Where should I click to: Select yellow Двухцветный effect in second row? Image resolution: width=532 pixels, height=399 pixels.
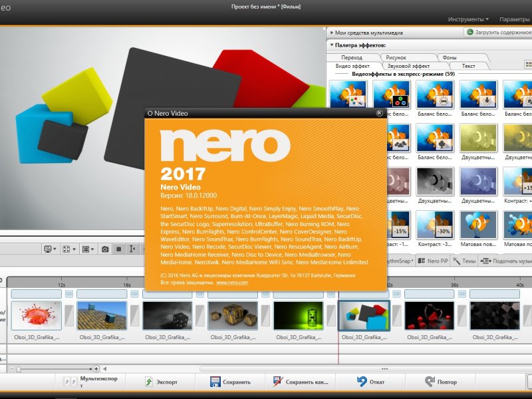(478, 138)
